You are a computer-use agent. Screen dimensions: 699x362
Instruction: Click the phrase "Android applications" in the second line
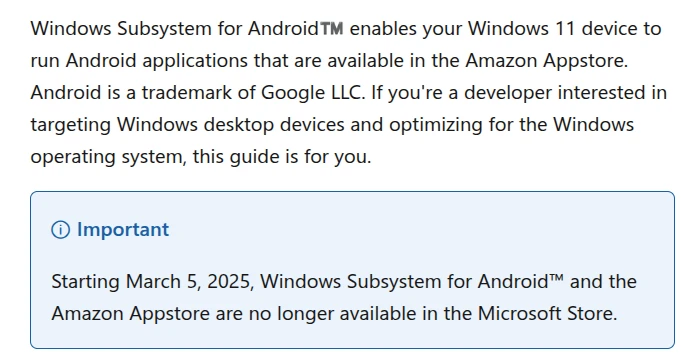click(156, 61)
